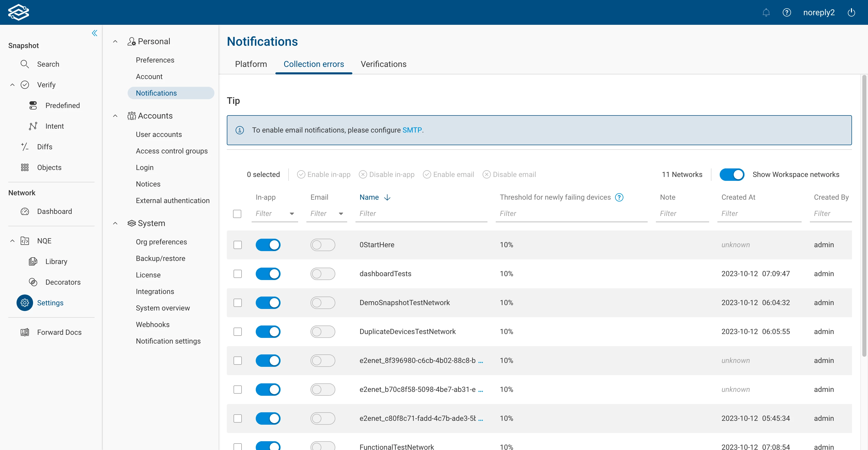The width and height of the screenshot is (868, 450).
Task: Click the notification bell icon
Action: coord(766,12)
